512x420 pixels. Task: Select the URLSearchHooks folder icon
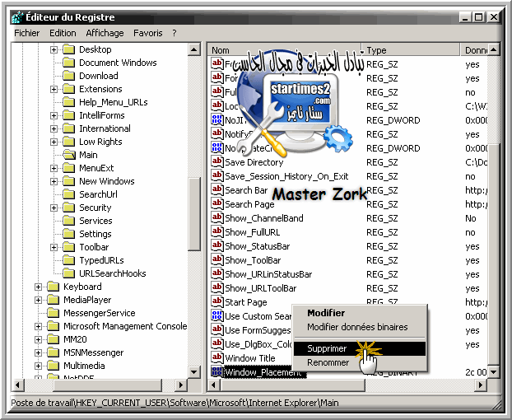tap(68, 273)
